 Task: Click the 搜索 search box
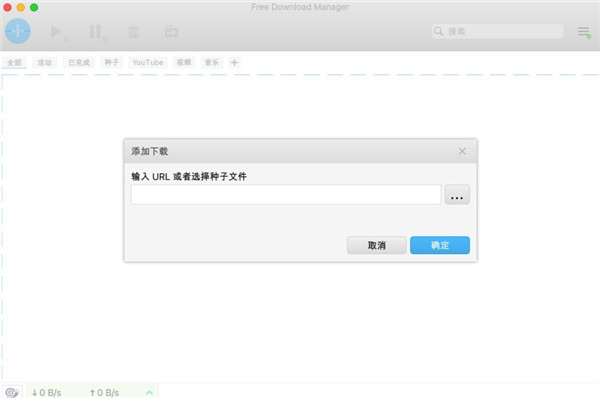(x=497, y=31)
